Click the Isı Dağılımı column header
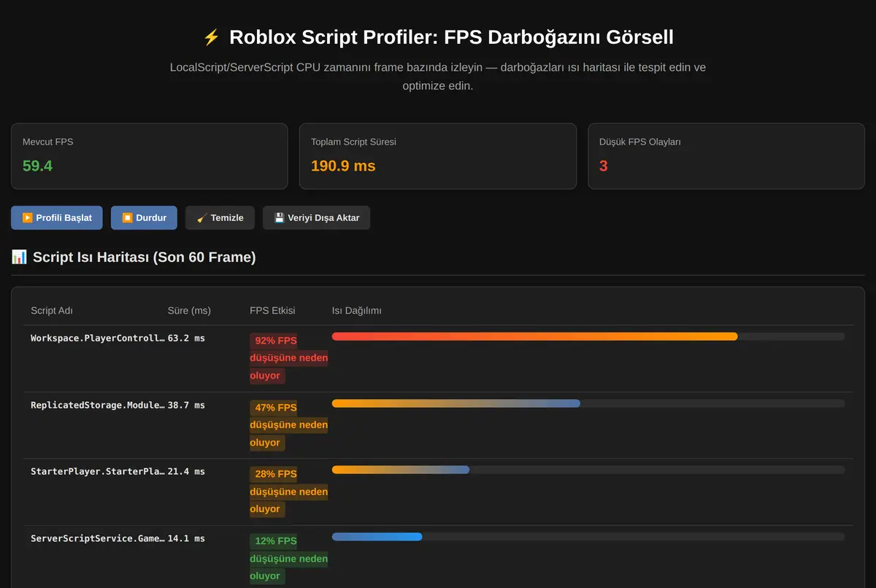This screenshot has width=876, height=588. coord(357,310)
